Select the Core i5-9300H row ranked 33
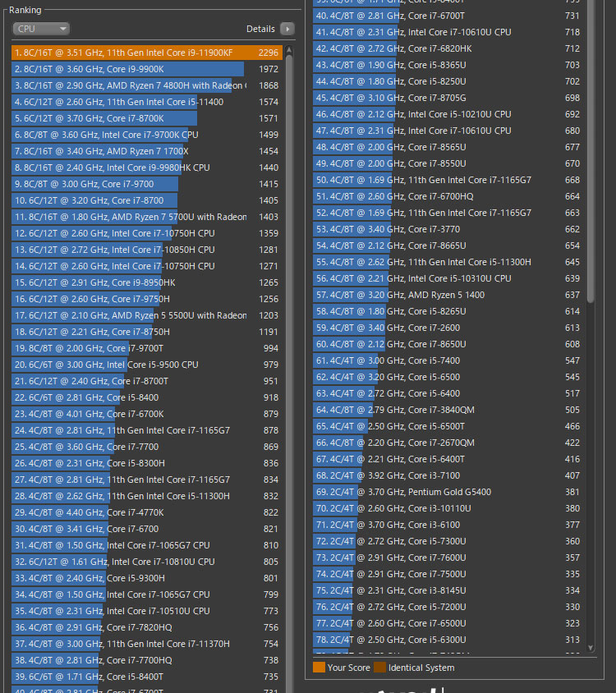 [147, 578]
